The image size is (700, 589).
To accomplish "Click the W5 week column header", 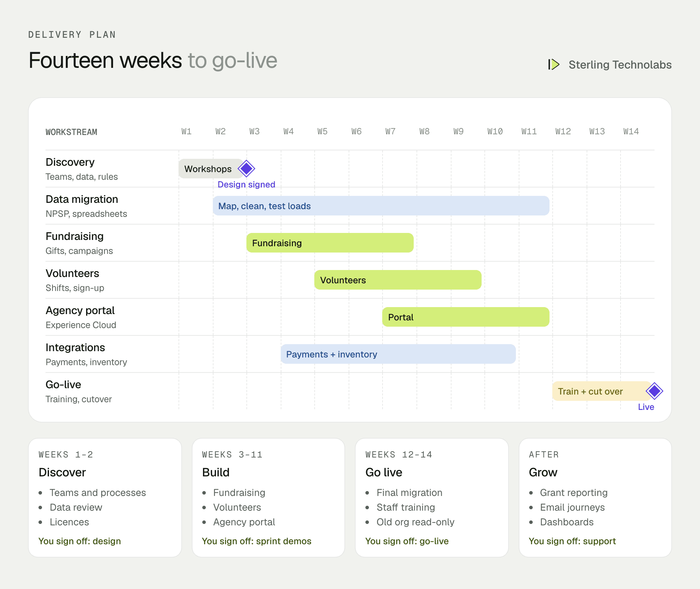I will pos(322,132).
